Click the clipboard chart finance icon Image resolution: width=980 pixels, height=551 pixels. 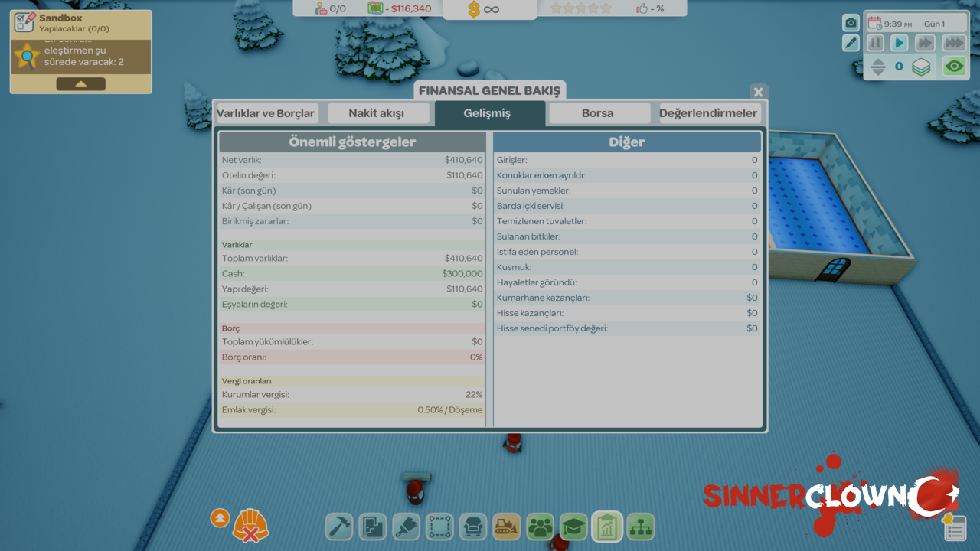[607, 527]
